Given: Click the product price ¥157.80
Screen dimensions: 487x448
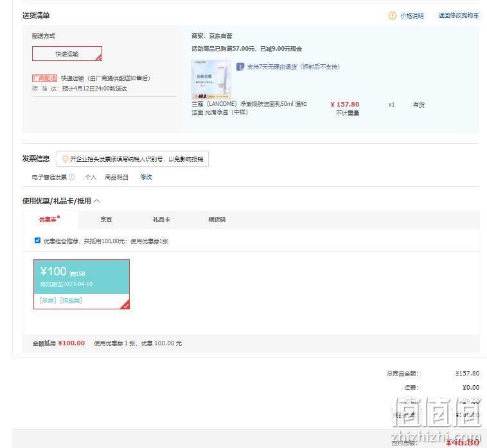Looking at the screenshot, I should 345,105.
